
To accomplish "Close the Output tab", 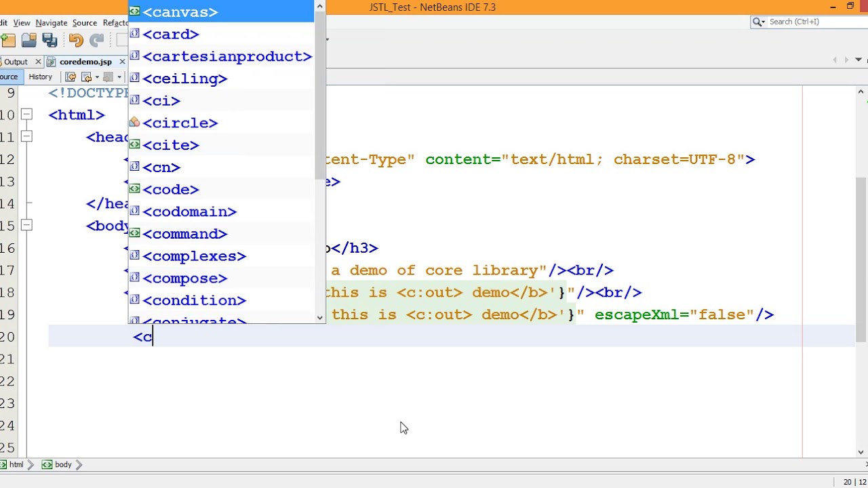I will pos(38,62).
